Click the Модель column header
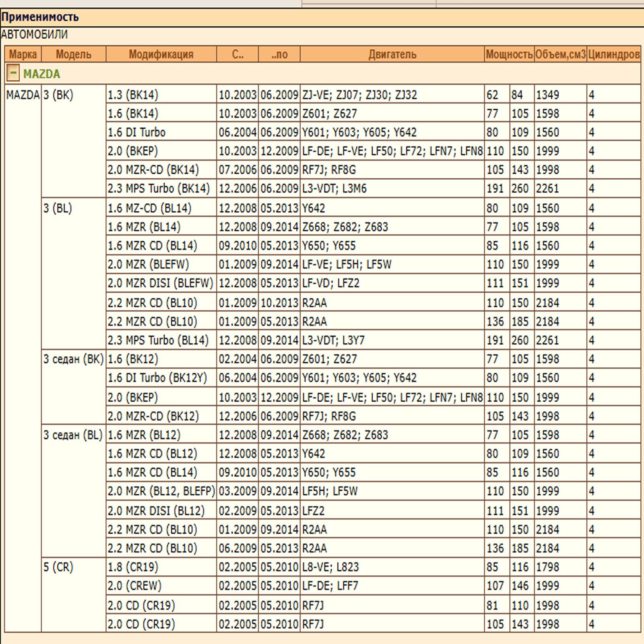 tap(74, 54)
